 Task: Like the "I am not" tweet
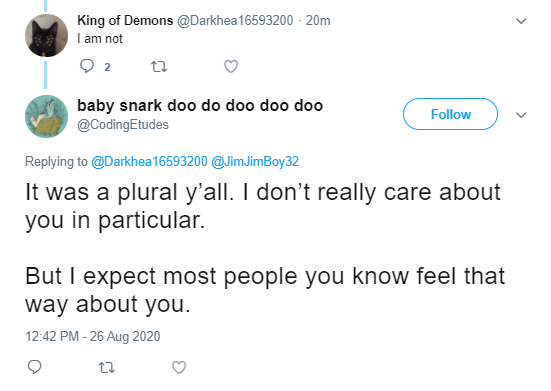(231, 66)
